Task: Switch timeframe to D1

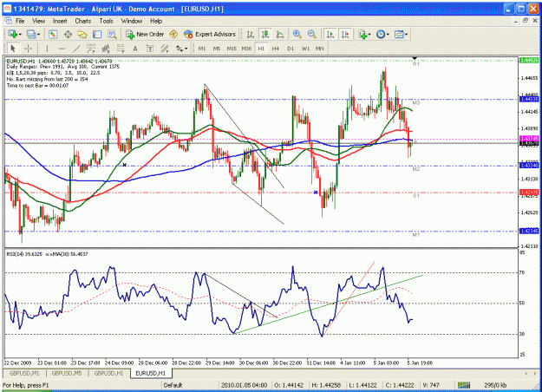Action: pos(291,49)
